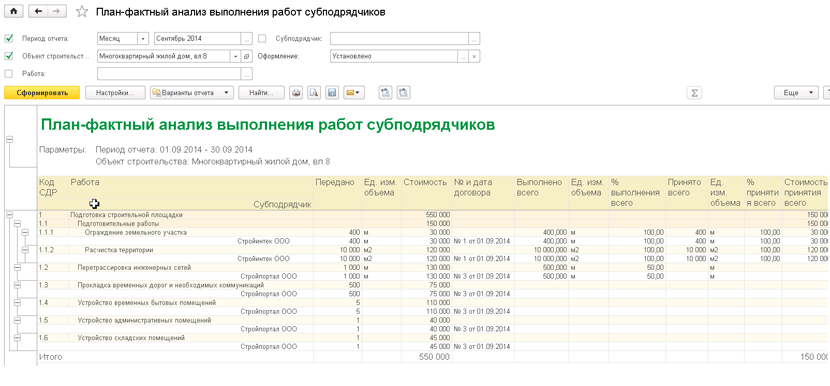Open the Месяц period type dropdown
The width and height of the screenshot is (830, 386).
click(143, 39)
